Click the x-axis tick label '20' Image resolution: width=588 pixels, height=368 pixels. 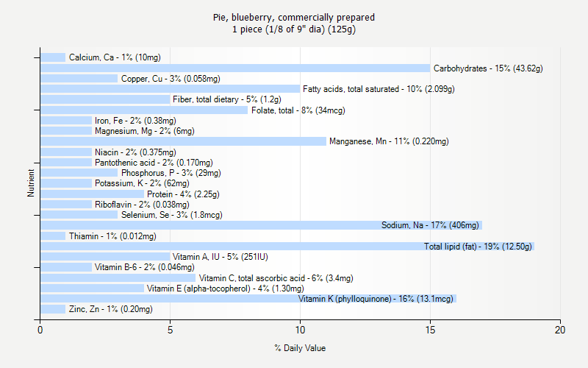click(560, 330)
